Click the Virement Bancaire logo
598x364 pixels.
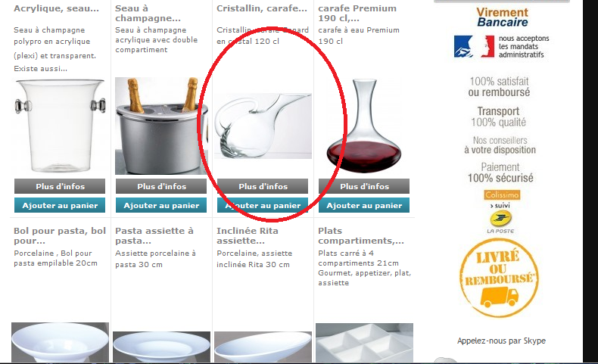pyautogui.click(x=503, y=17)
